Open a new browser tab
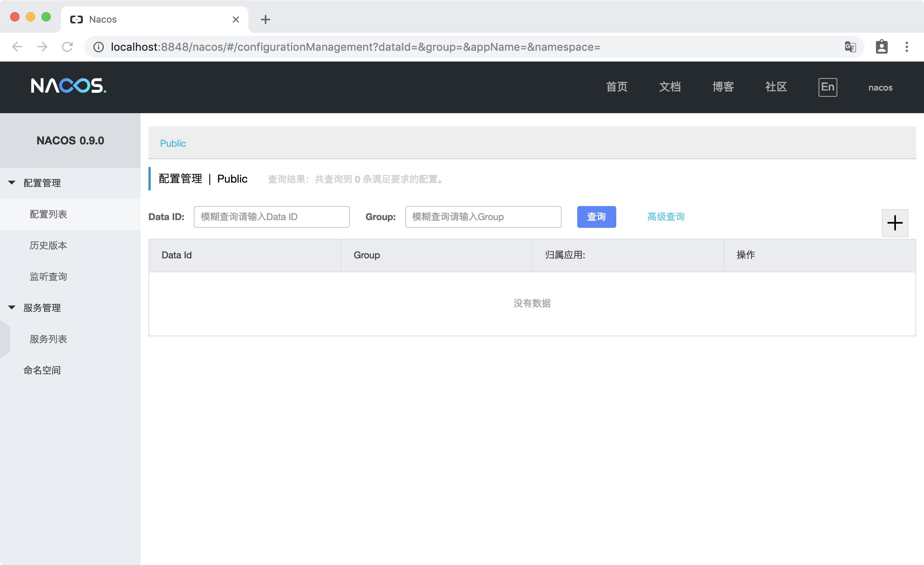This screenshot has height=565, width=924. pos(266,20)
